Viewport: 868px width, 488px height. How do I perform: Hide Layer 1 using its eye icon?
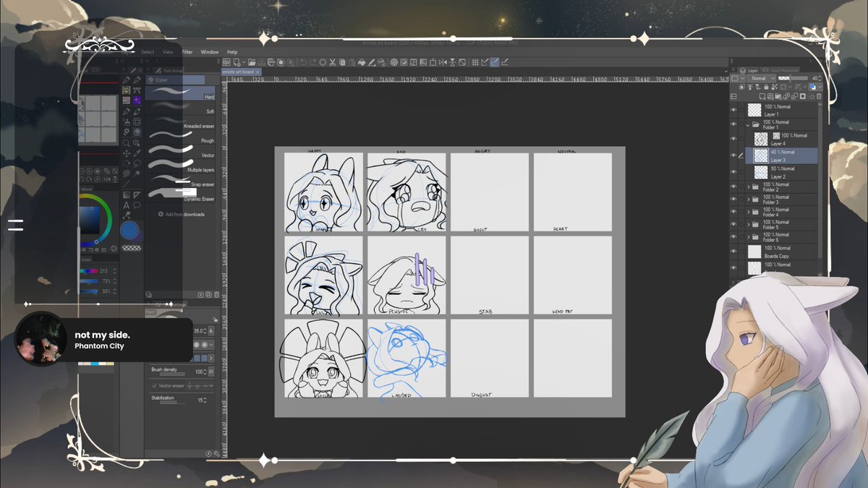(x=733, y=110)
